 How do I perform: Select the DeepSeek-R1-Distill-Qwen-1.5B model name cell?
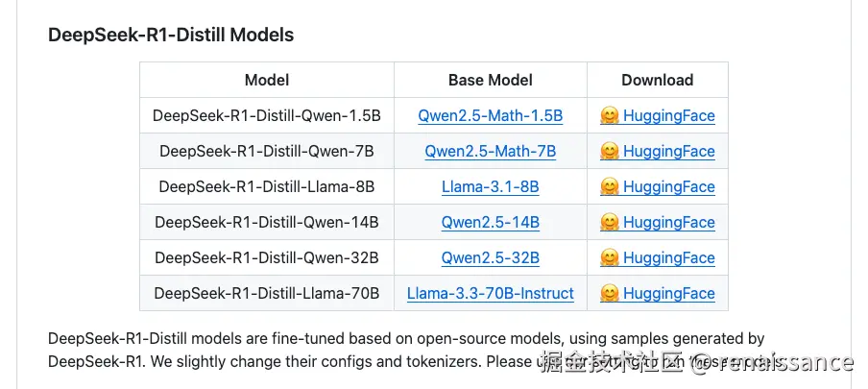(x=267, y=116)
